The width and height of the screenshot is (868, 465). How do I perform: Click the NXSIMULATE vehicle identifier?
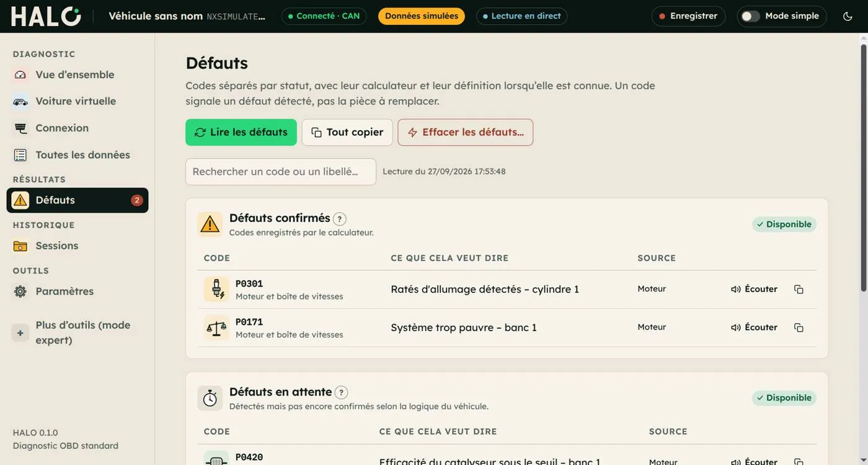[236, 17]
